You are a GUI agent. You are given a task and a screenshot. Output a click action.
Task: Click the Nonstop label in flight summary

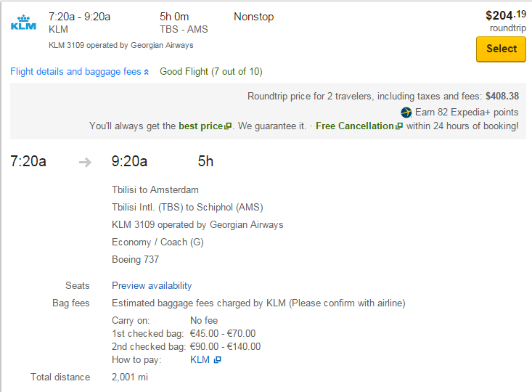pos(254,17)
